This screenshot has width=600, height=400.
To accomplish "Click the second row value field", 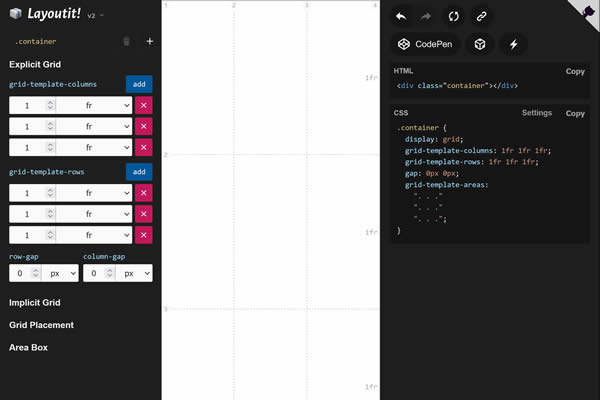I will (x=33, y=214).
